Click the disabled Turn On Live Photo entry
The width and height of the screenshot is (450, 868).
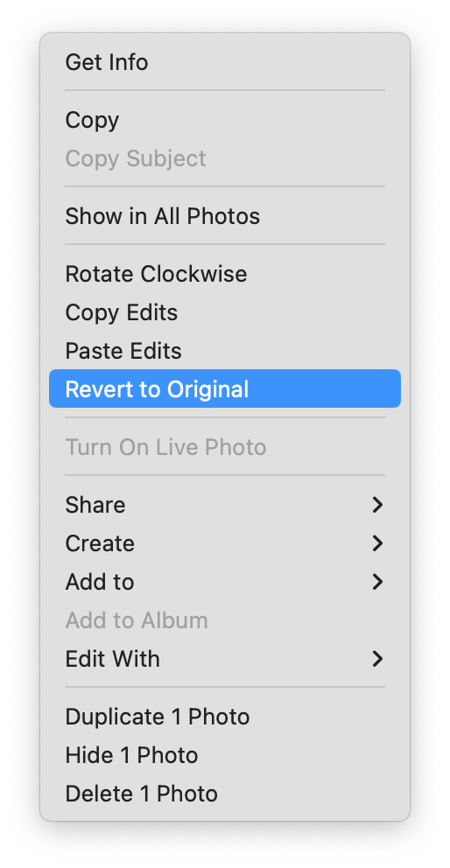pos(224,447)
